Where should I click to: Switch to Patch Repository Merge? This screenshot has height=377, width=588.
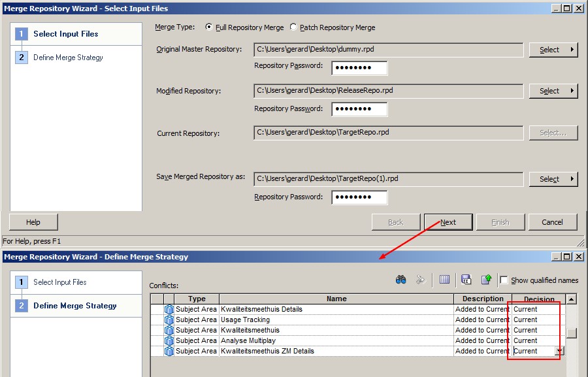click(295, 27)
